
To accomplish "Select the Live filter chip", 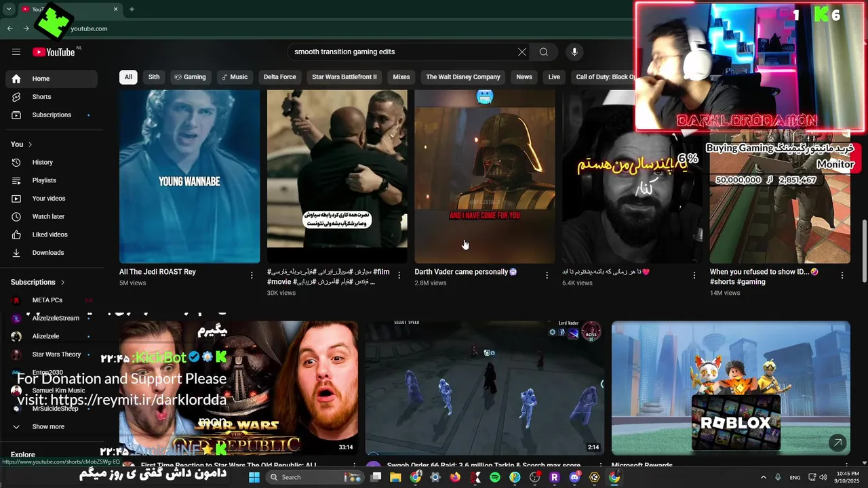I will point(554,77).
